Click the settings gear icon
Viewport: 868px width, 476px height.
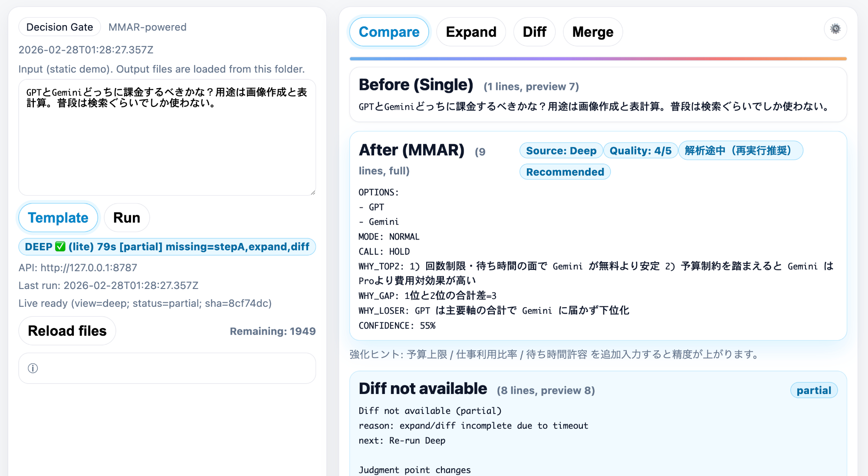tap(835, 29)
